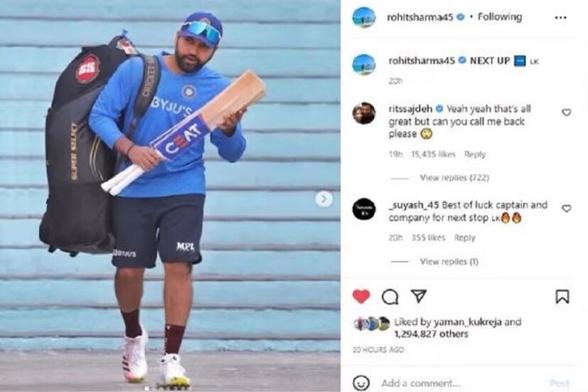Open yaman_kukreja's profile link
Viewport: 588px width, 392px height.
468,322
